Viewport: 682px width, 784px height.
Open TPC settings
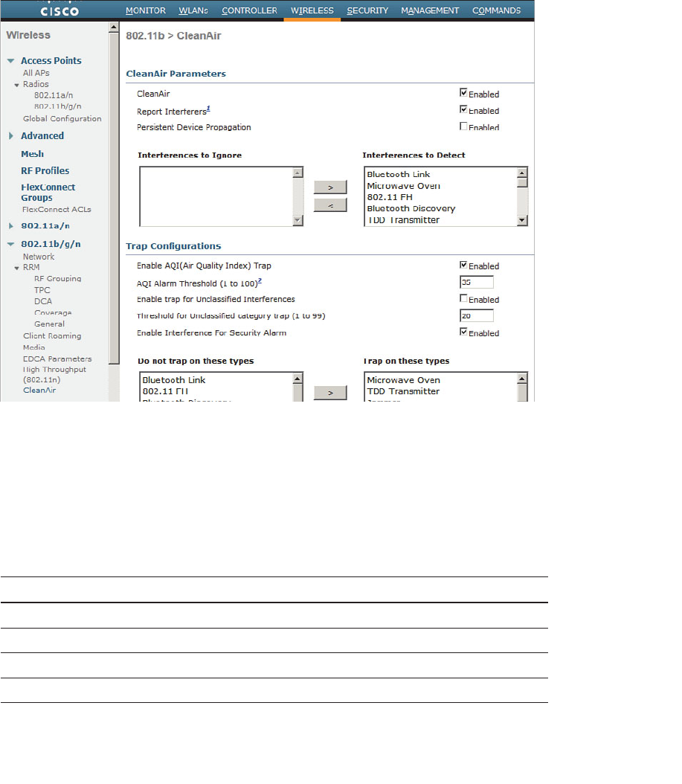point(42,290)
